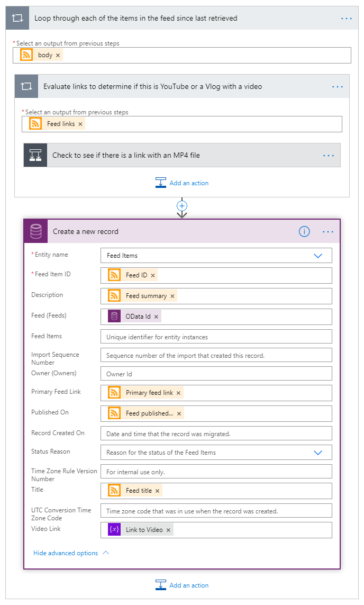Click the UTC Conversion Time Zone Code field
Screen dimensions: 364x605
(x=216, y=510)
